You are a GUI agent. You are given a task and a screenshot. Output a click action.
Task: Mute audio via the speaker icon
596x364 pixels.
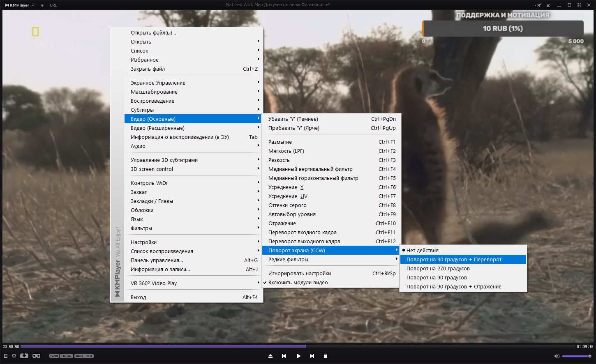click(x=557, y=356)
